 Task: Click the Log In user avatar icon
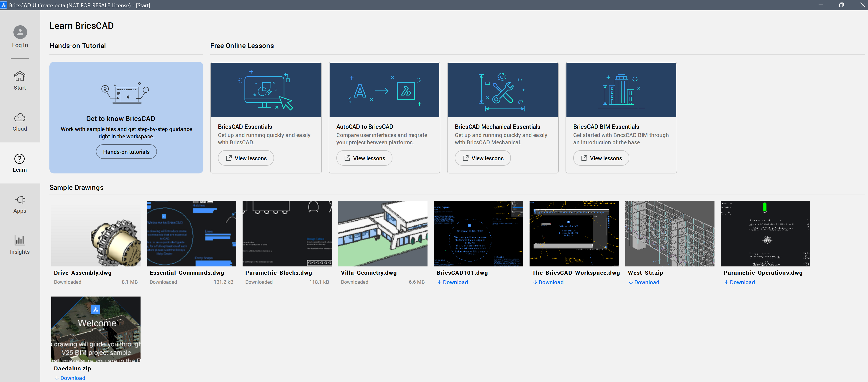20,32
